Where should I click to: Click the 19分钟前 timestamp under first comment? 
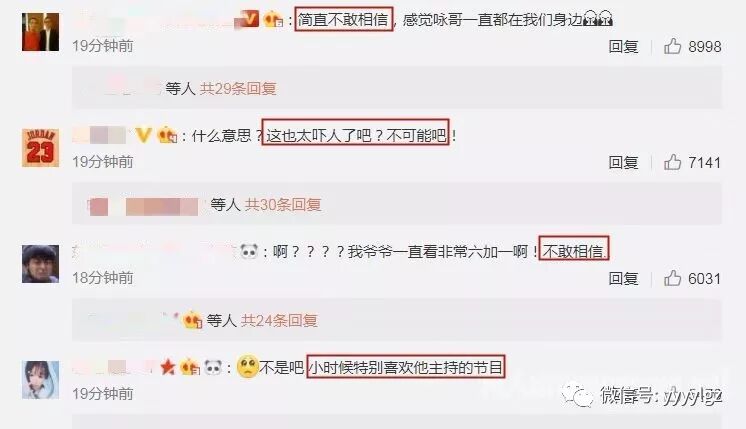pyautogui.click(x=103, y=46)
